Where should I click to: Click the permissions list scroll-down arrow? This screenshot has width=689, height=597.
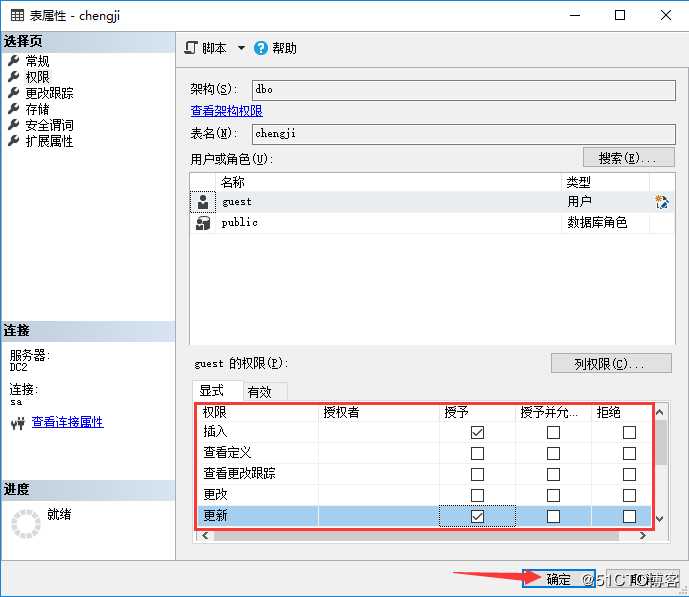[x=660, y=519]
